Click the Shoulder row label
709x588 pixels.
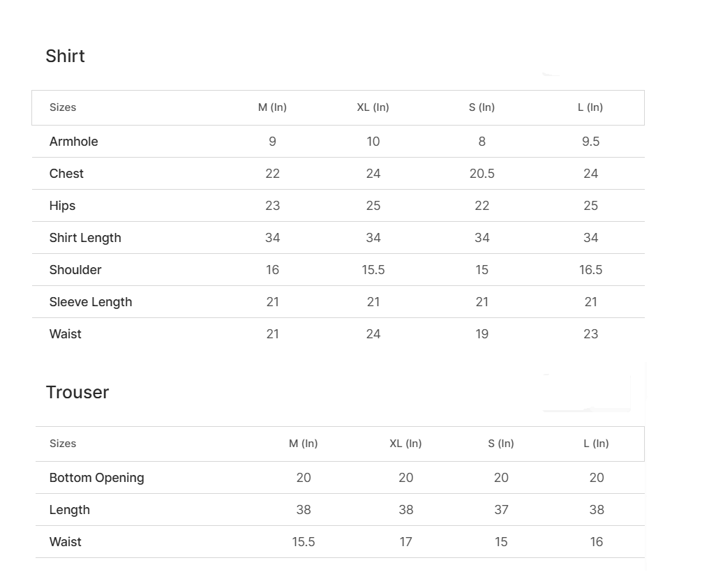coord(75,270)
